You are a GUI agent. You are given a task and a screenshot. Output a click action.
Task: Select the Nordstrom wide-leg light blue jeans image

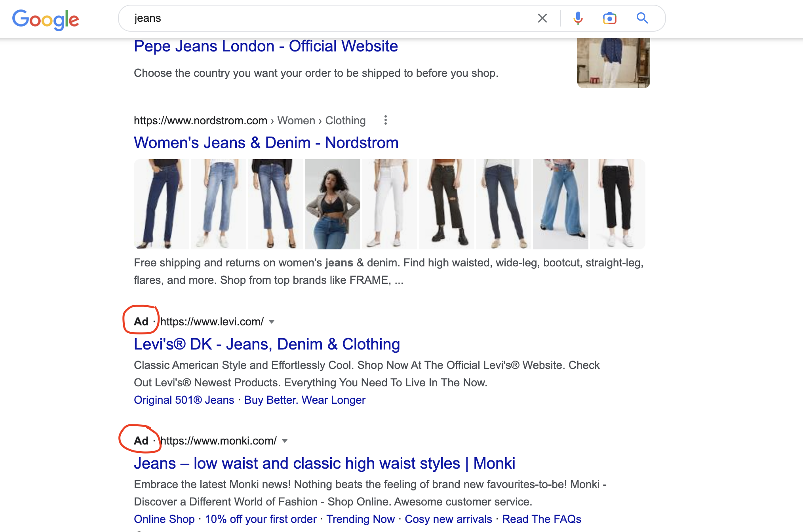coord(561,204)
